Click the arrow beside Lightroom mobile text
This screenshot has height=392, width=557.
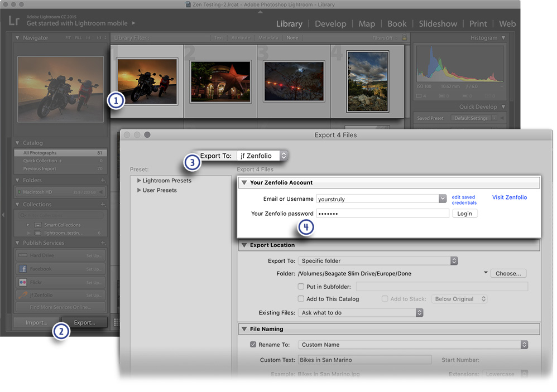point(133,23)
